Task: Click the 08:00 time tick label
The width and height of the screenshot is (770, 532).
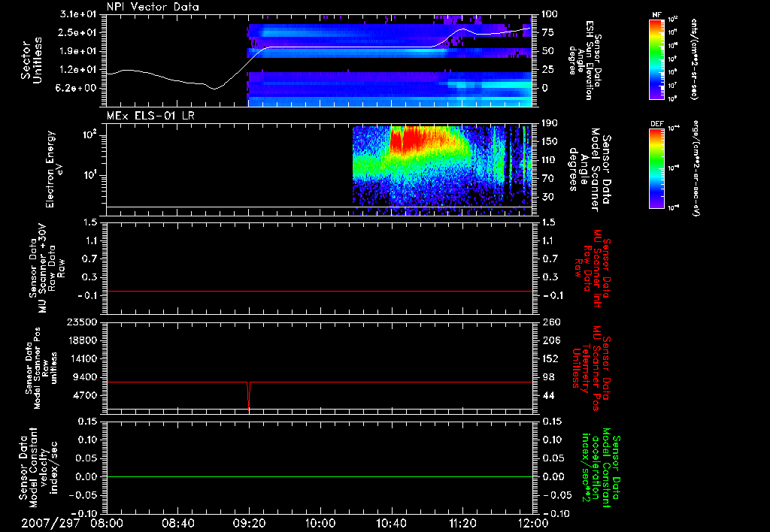Action: point(107,523)
